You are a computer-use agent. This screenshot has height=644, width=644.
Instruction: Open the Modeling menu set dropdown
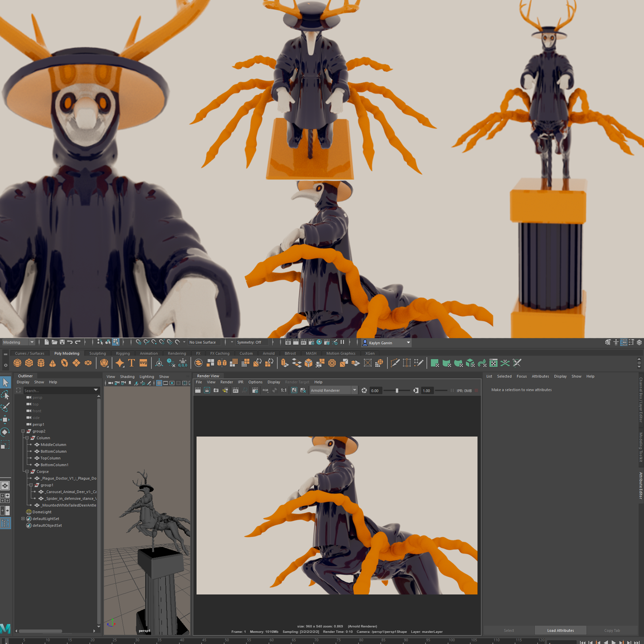[18, 342]
